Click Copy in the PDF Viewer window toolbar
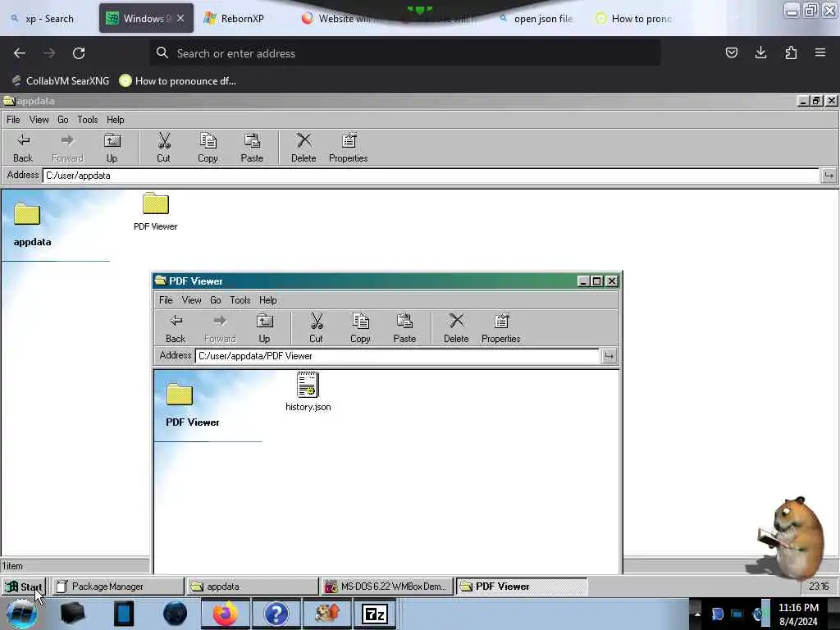Screen dimensions: 840x630 pyautogui.click(x=360, y=328)
